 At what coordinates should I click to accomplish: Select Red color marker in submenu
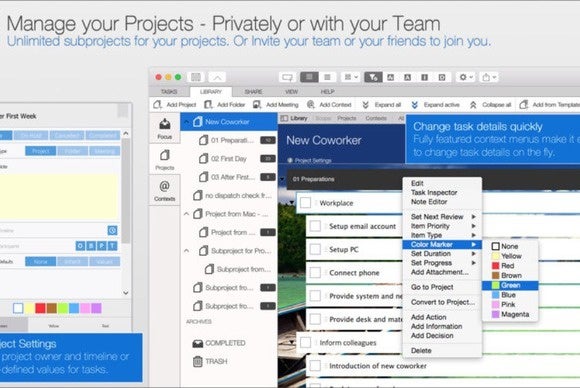click(x=510, y=266)
